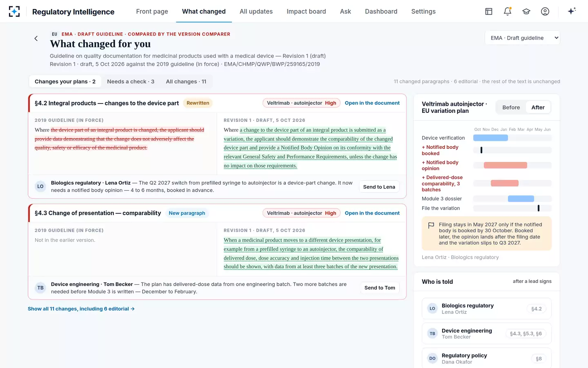Click the Regulatory Intelligence logo icon
588x368 pixels.
point(14,11)
